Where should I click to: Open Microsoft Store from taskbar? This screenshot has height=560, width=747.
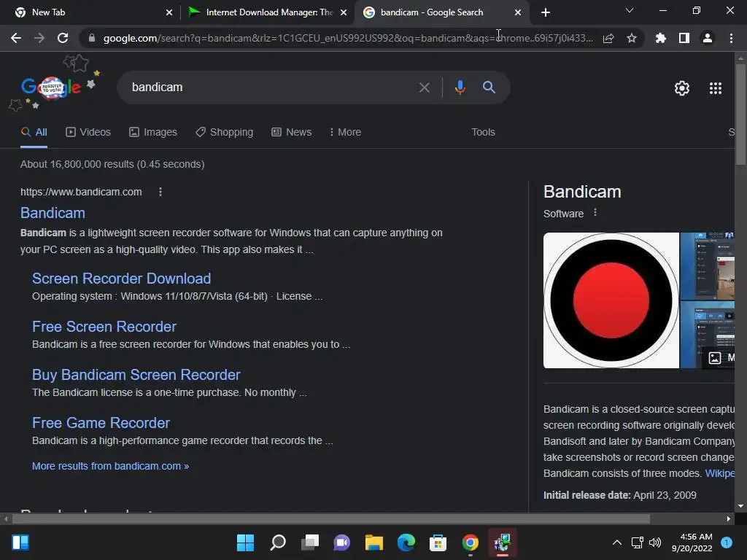click(x=438, y=542)
